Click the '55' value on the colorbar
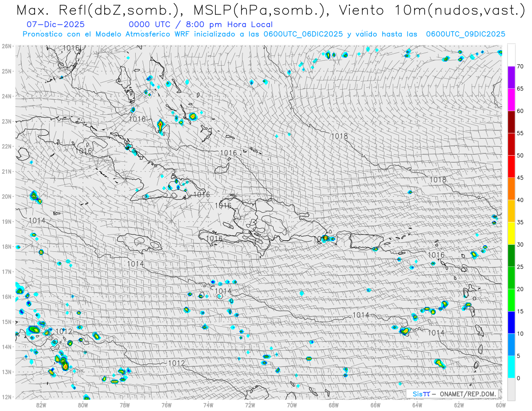 click(x=520, y=133)
